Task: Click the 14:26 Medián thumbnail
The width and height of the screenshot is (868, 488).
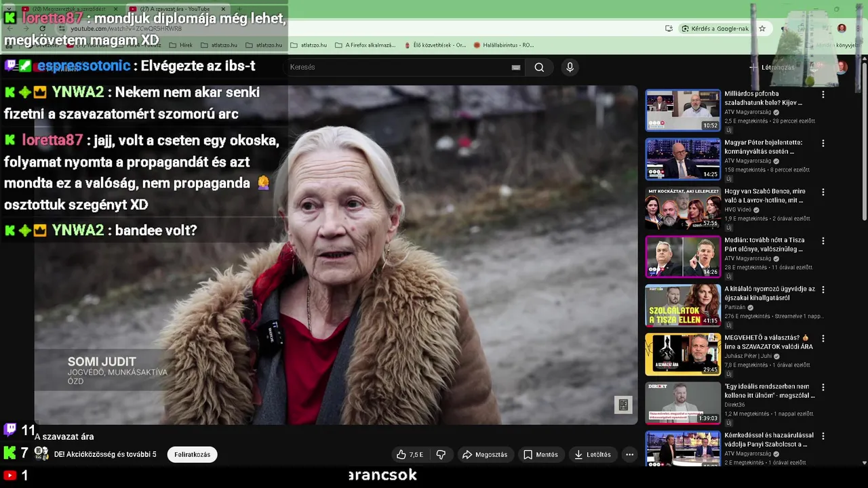Action: coord(683,256)
